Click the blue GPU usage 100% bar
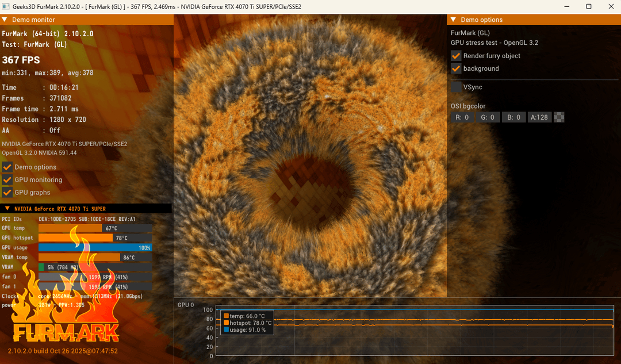621x364 pixels. (x=95, y=248)
